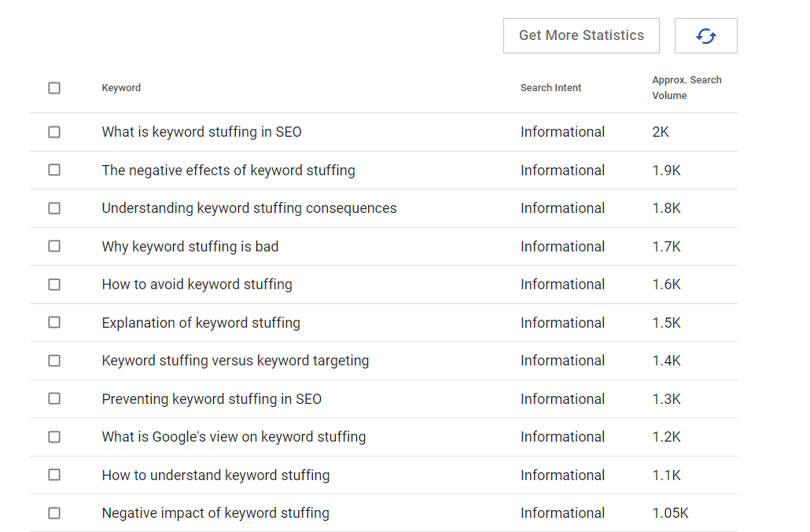Click keyword 'What is Google's view on keyword stuffing'
Image resolution: width=810 pixels, height=532 pixels.
[x=234, y=437]
